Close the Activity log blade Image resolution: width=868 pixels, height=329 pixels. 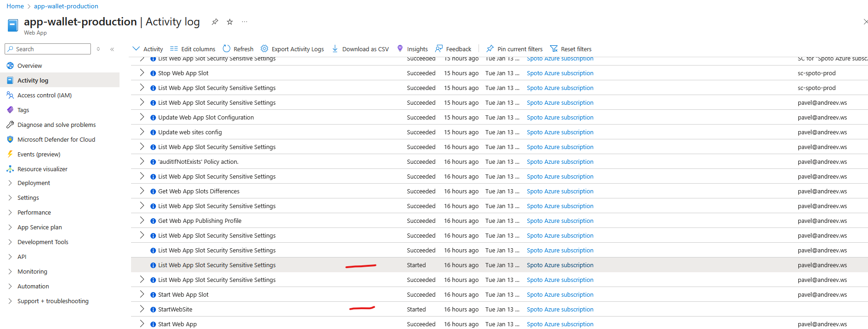coord(865,22)
